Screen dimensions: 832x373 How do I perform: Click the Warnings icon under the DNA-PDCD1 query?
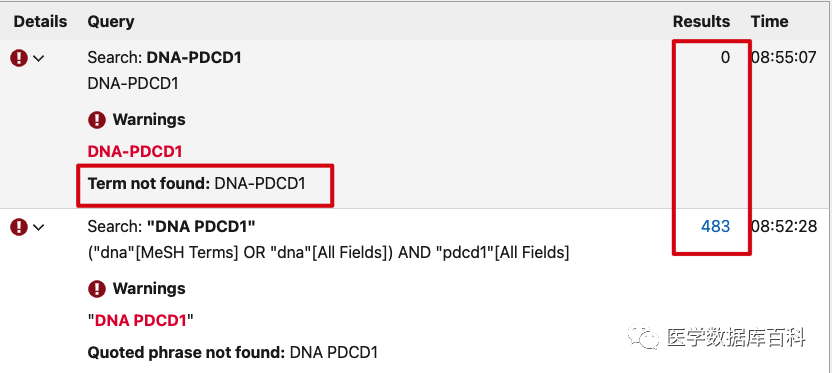(97, 120)
